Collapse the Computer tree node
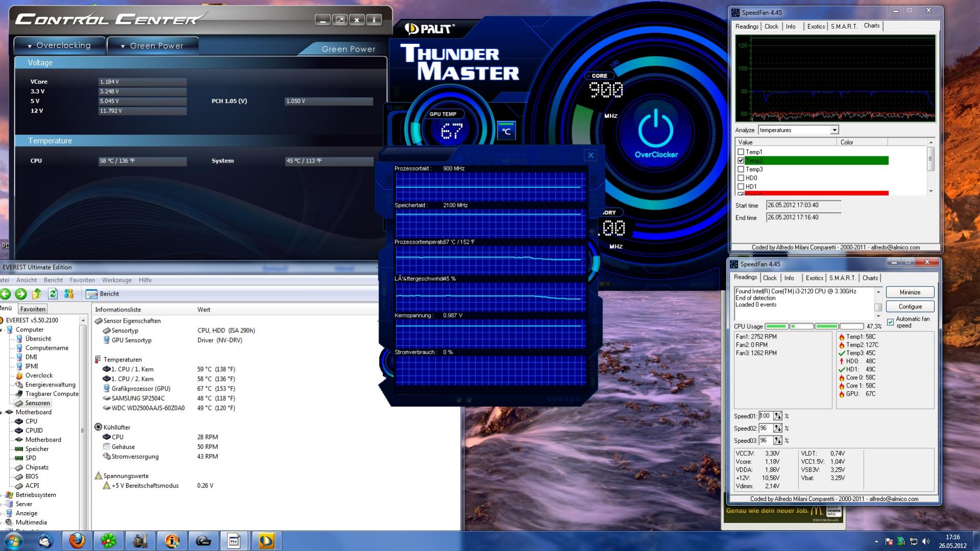Viewport: 980px width, 551px height. [2, 330]
